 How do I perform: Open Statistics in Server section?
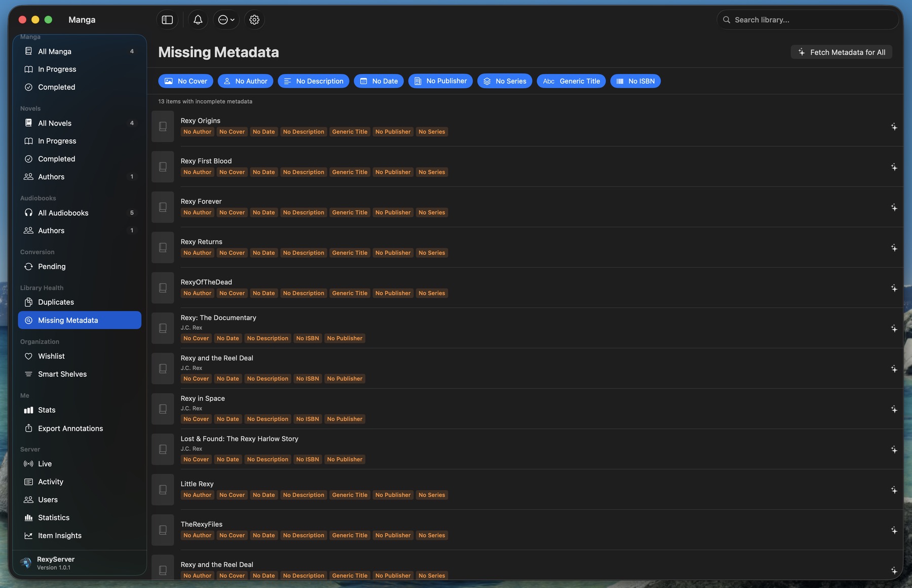pos(80,518)
